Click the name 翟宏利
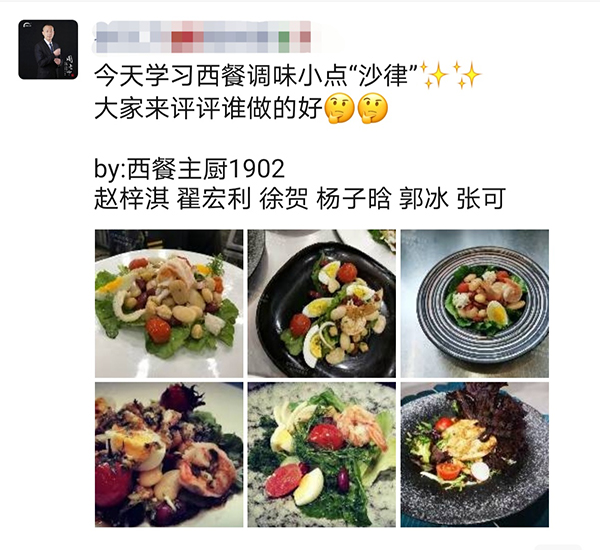The height and width of the screenshot is (550, 600). [214, 198]
